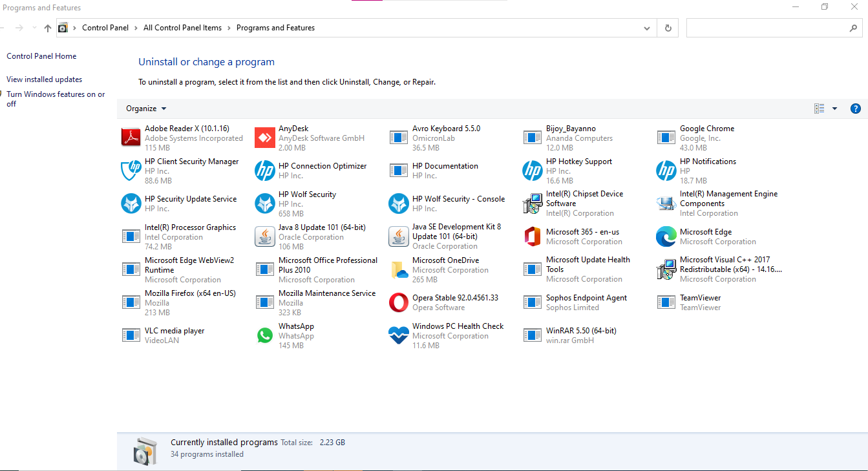Select Microsoft Update Health Tools entry
This screenshot has height=471, width=868.
pos(577,269)
